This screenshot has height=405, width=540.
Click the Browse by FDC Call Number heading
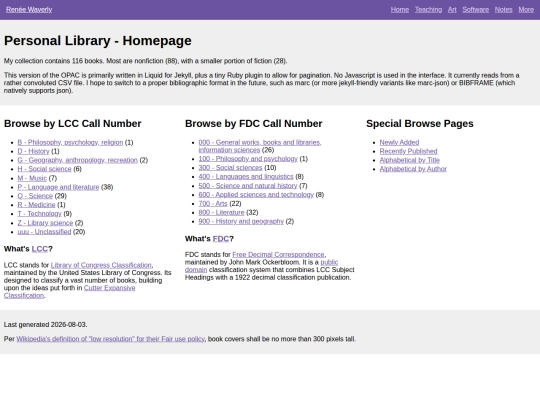[x=253, y=124]
